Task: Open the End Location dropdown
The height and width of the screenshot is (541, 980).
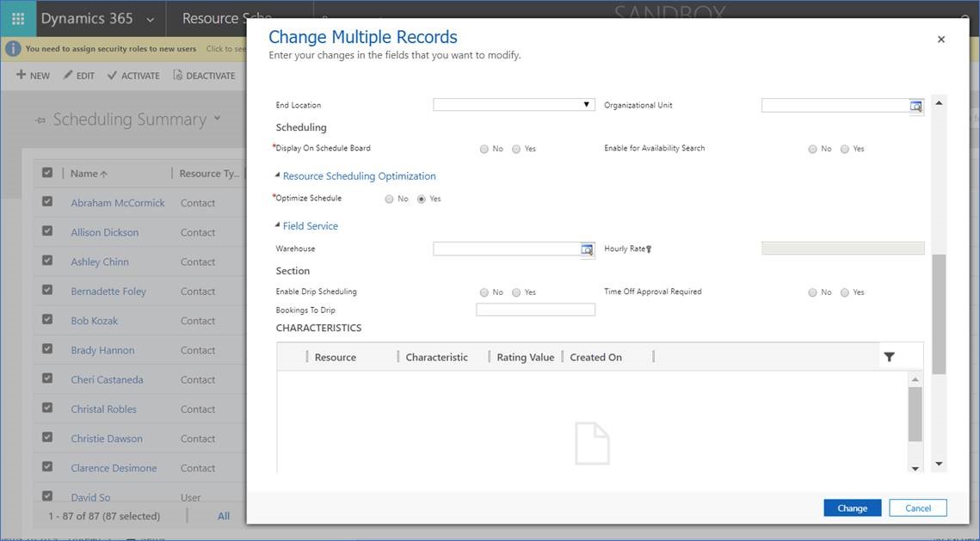Action: point(587,104)
